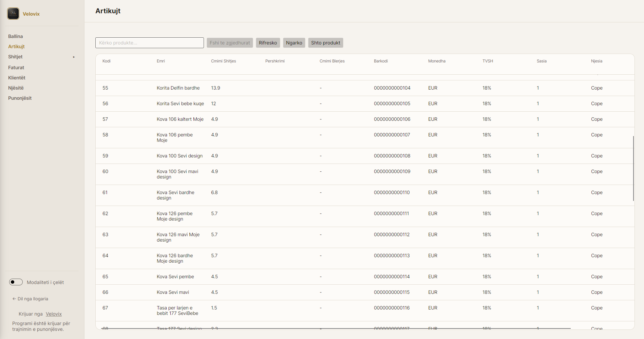Select Korita Sevi bebe kuqe row
Image resolution: width=644 pixels, height=339 pixels.
tap(365, 103)
